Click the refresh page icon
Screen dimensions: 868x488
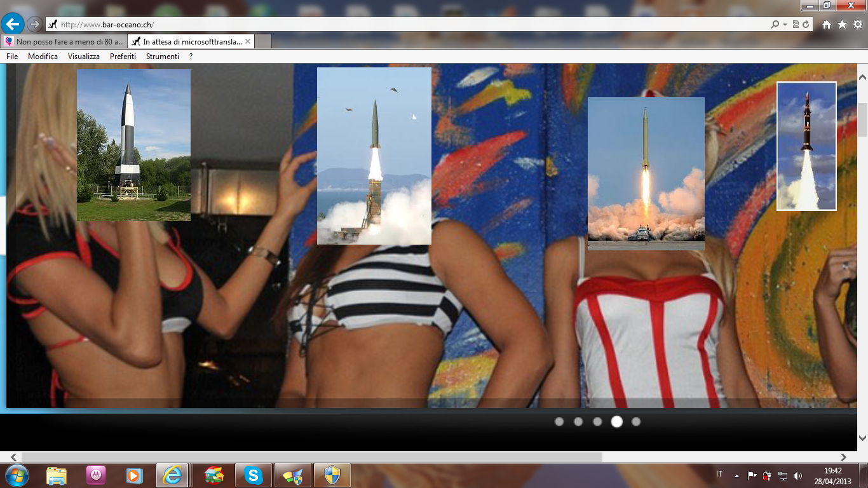pos(806,25)
